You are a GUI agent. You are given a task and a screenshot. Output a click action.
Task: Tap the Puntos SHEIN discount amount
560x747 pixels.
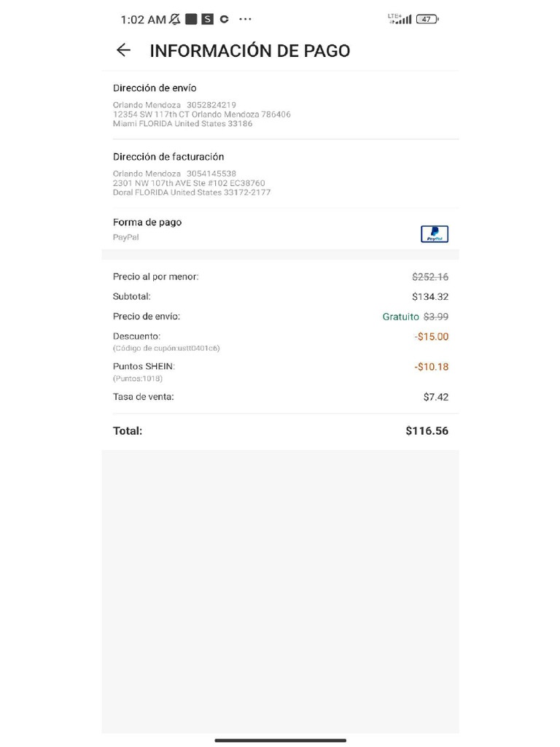(432, 367)
